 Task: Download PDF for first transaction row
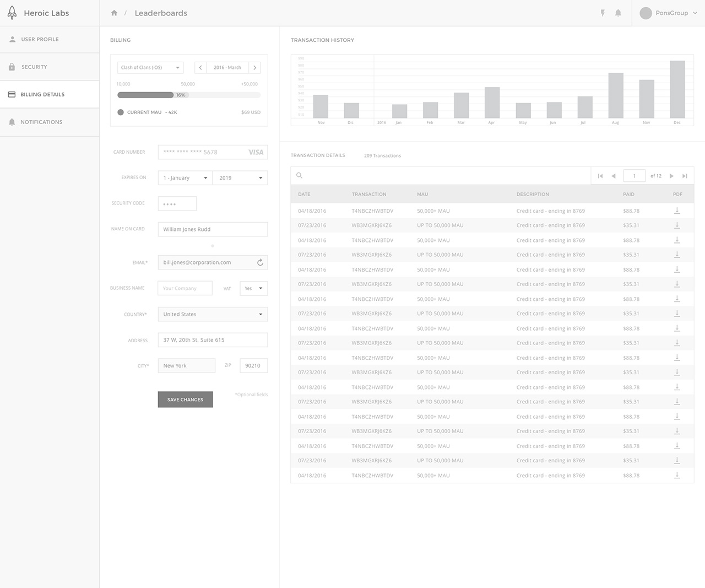[x=677, y=211]
